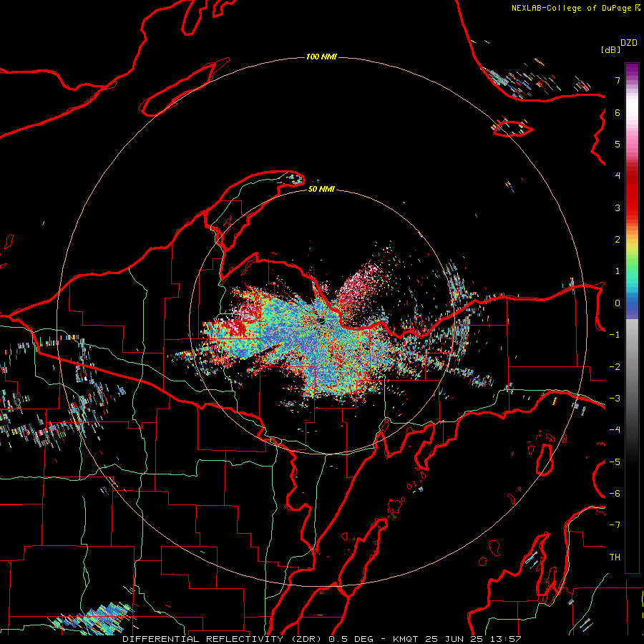Screen dimensions: 644x644
Task: Click the "13:57" time stamp
Action: pyautogui.click(x=506, y=639)
